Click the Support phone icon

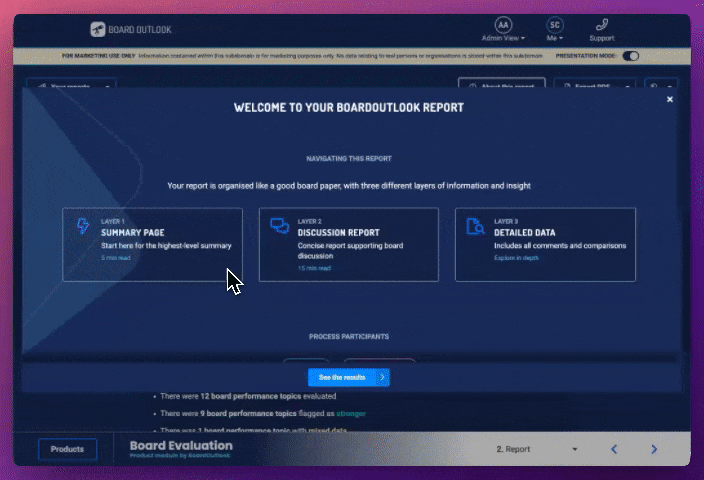[602, 25]
